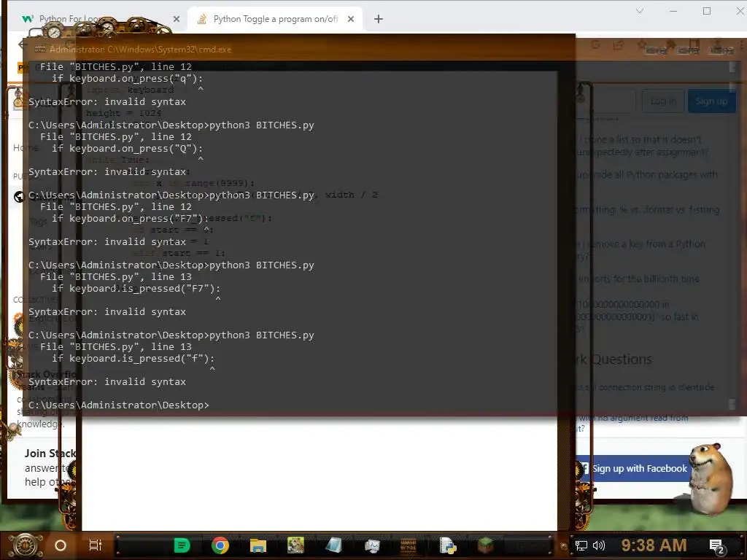Open the Python IDLE taskbar icon
The width and height of the screenshot is (747, 560).
447,545
